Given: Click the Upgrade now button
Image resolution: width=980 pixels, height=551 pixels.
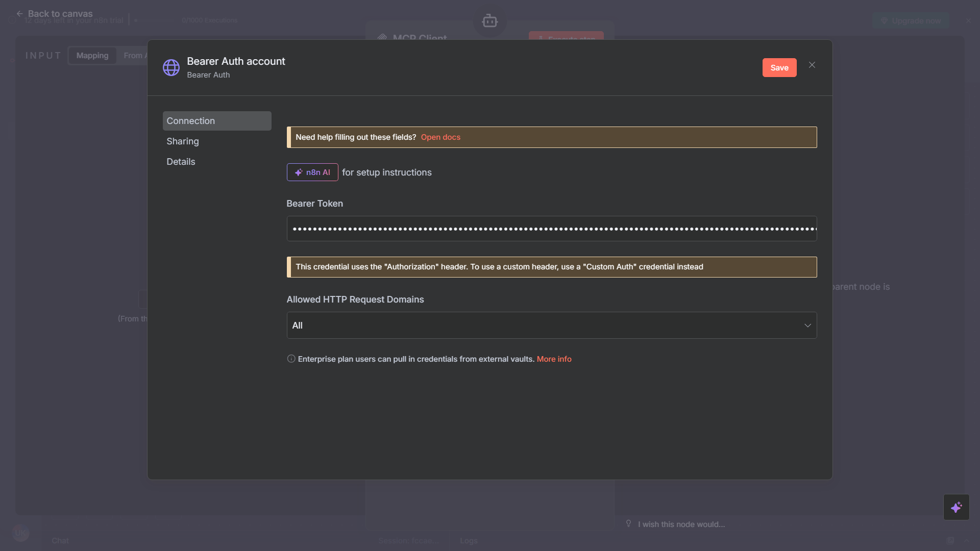Looking at the screenshot, I should tap(912, 20).
